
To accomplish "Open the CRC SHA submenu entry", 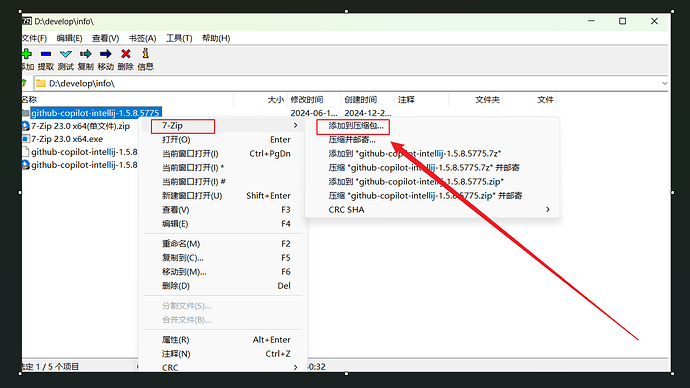I will tap(432, 210).
